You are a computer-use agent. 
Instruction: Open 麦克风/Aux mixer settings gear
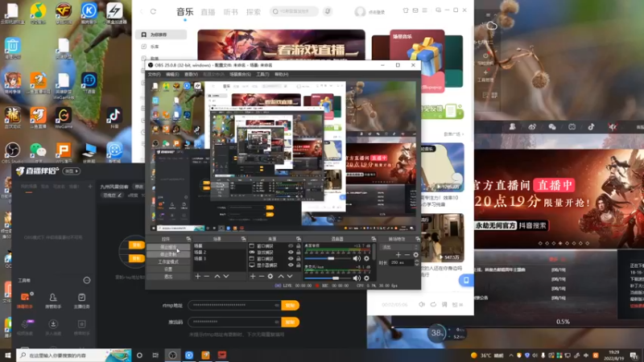click(366, 278)
